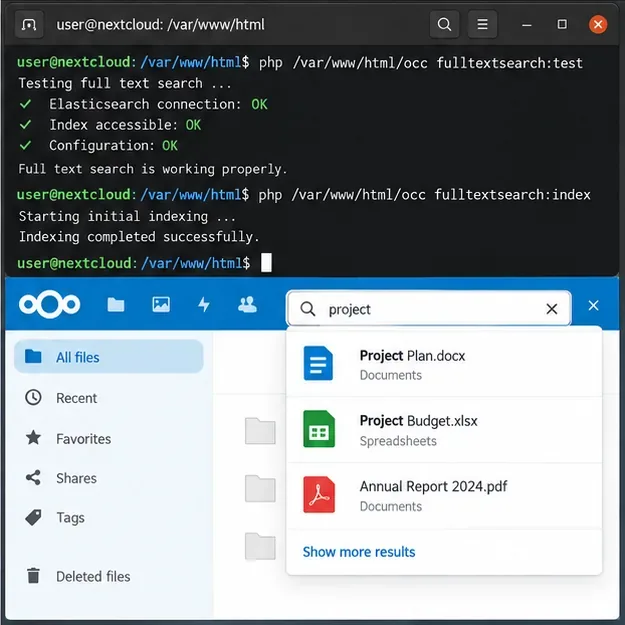The image size is (625, 625).
Task: Click the Recent clock icon
Action: point(33,397)
